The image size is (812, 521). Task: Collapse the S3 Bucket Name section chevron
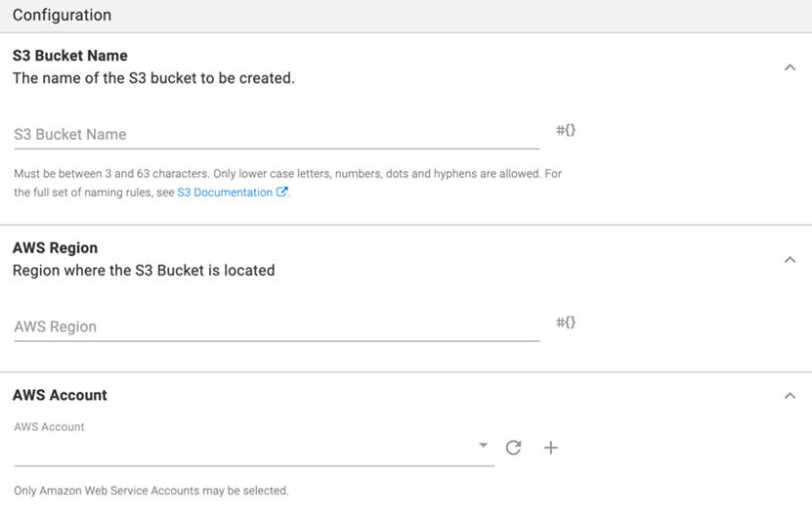790,67
